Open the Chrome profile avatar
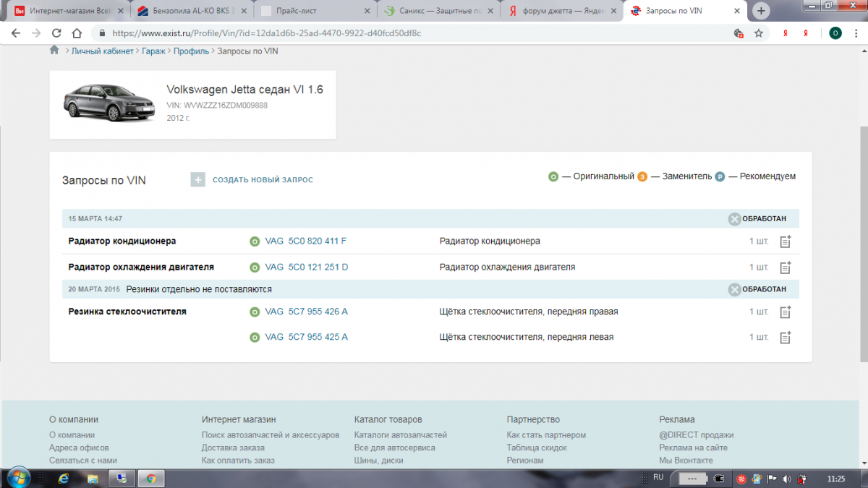This screenshot has height=488, width=868. 835,33
